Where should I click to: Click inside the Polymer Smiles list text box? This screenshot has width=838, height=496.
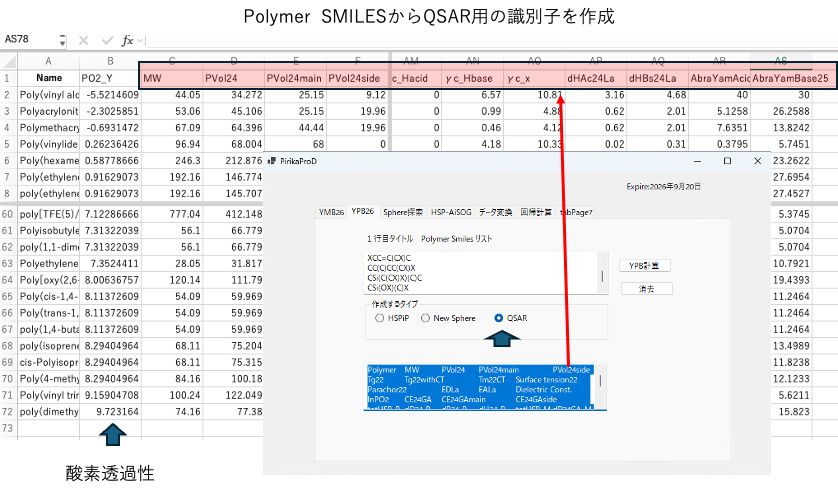[480, 273]
